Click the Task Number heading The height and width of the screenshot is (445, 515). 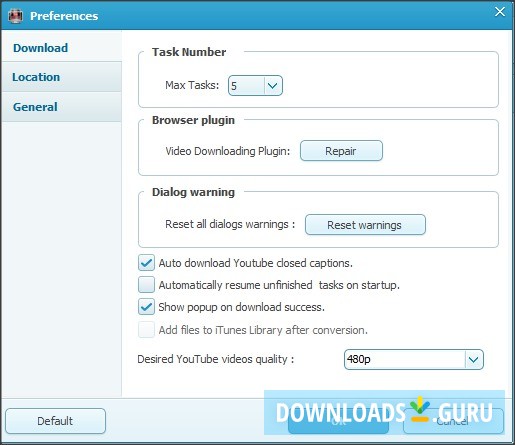click(x=189, y=52)
